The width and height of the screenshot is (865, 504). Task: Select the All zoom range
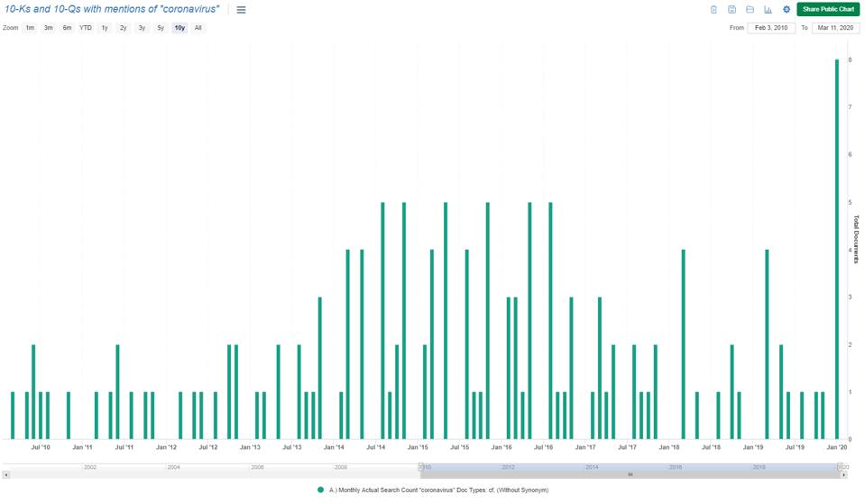[x=198, y=28]
